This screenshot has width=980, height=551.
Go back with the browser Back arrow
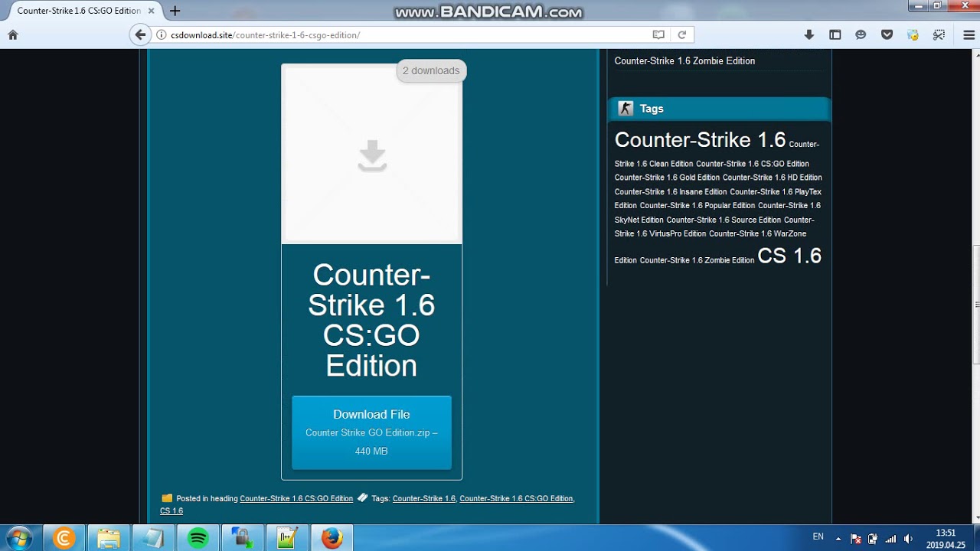(x=140, y=34)
